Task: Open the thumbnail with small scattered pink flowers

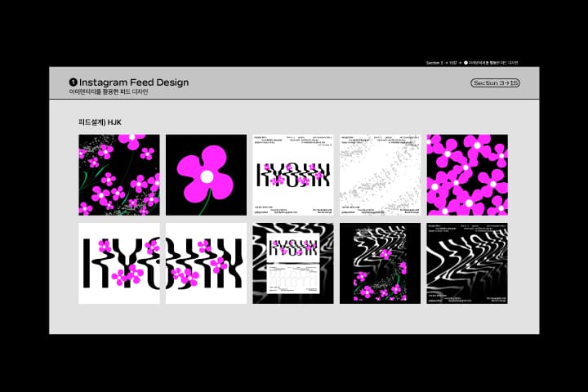Action: (119, 175)
